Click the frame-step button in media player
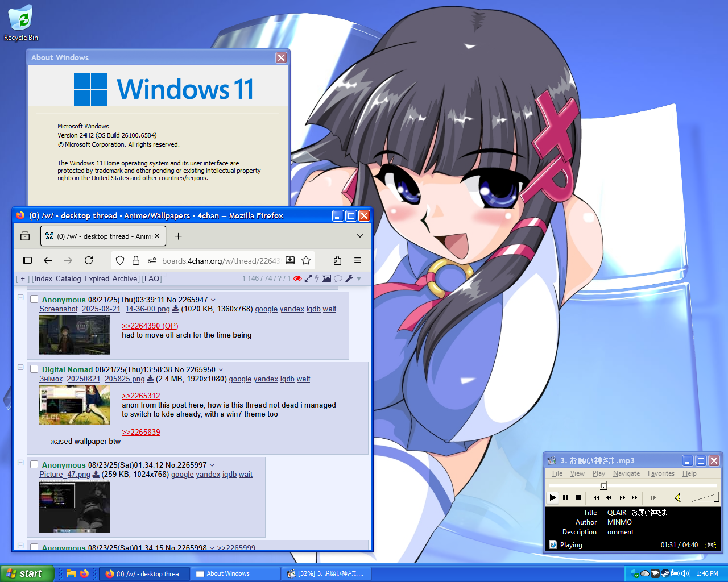The width and height of the screenshot is (728, 582). pos(653,497)
